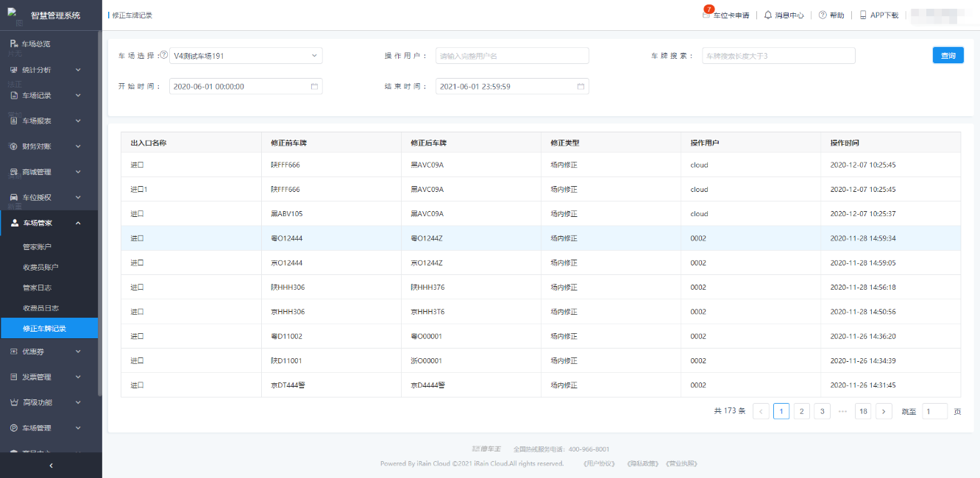980x478 pixels.
Task: Open the help question mark icon
Action: click(x=823, y=15)
